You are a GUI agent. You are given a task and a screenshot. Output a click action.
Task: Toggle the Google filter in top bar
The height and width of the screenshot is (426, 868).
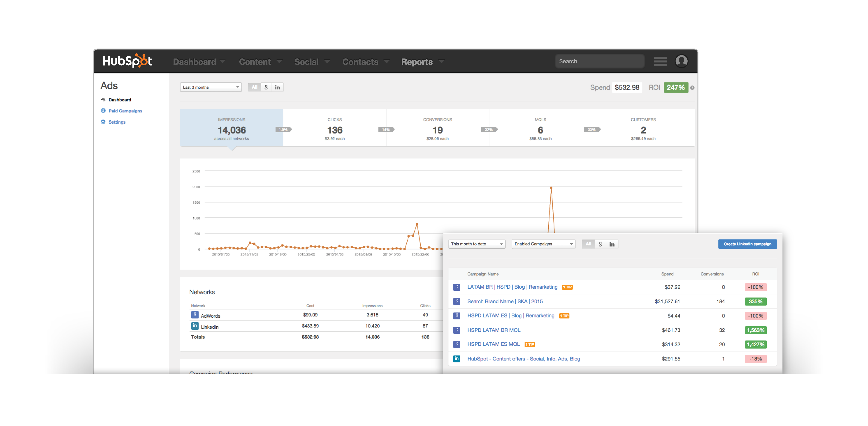(266, 87)
